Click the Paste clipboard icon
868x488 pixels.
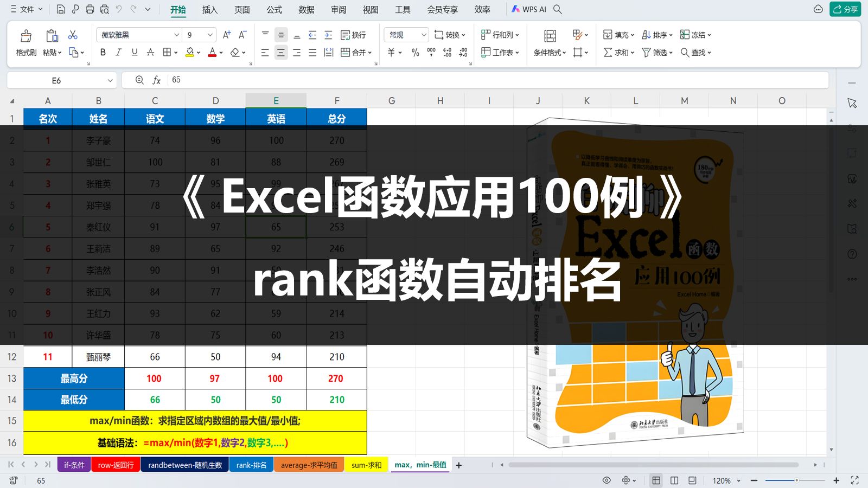click(x=52, y=36)
